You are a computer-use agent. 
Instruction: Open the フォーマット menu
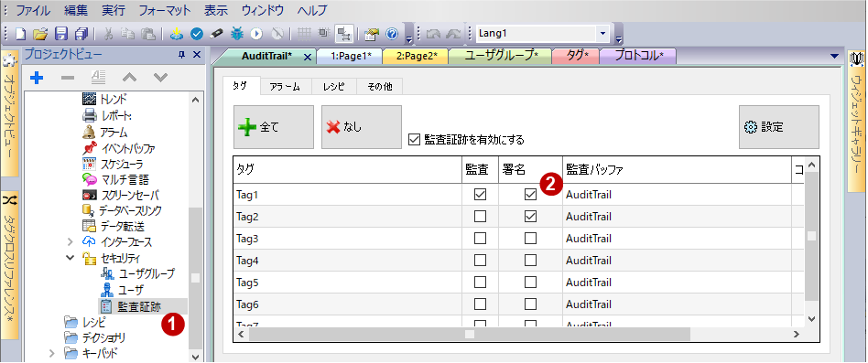(x=165, y=10)
